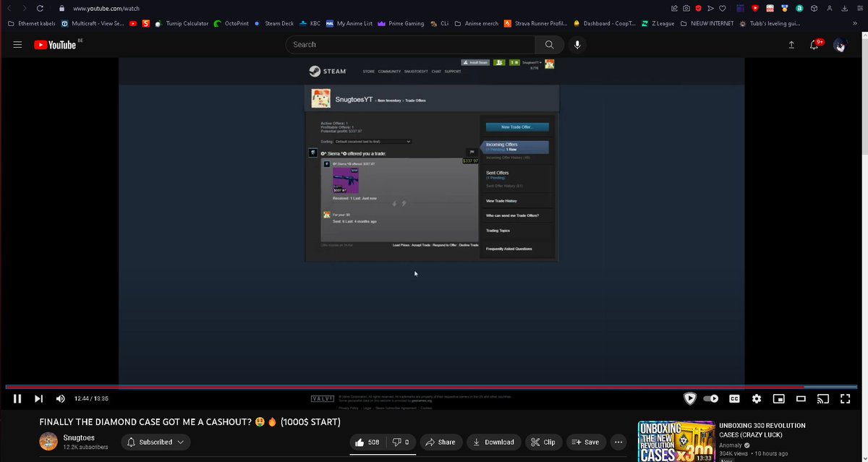Image resolution: width=868 pixels, height=462 pixels.
Task: Save video to playlist
Action: coord(587,442)
